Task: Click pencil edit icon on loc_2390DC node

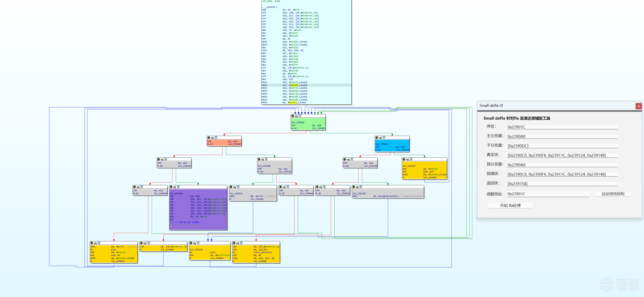Action: [380, 138]
